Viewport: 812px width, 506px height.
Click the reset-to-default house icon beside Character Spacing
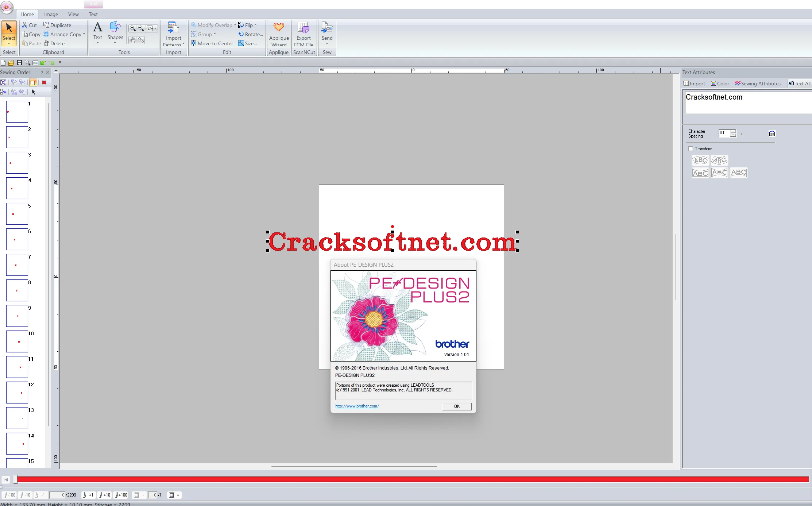(x=772, y=134)
